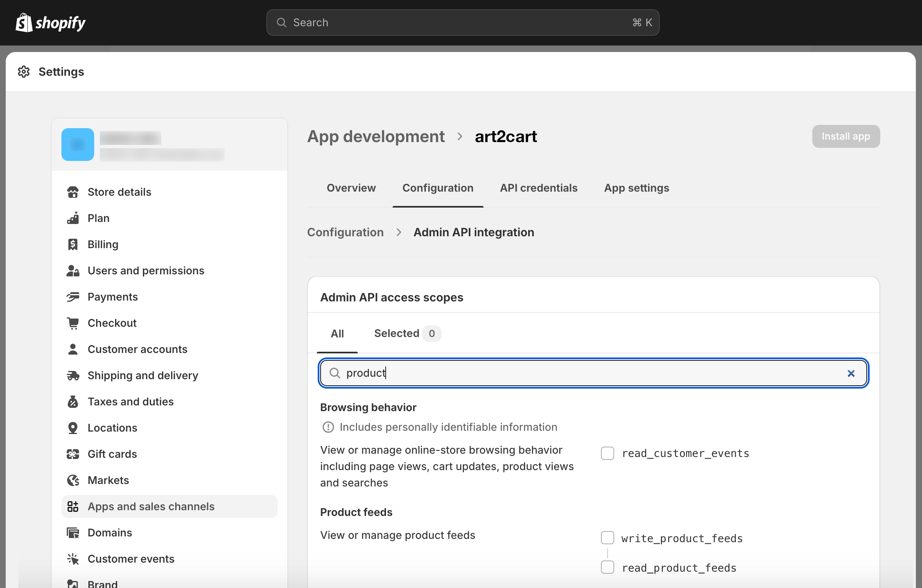This screenshot has height=588, width=922.
Task: Click the Markets globe icon
Action: point(73,480)
